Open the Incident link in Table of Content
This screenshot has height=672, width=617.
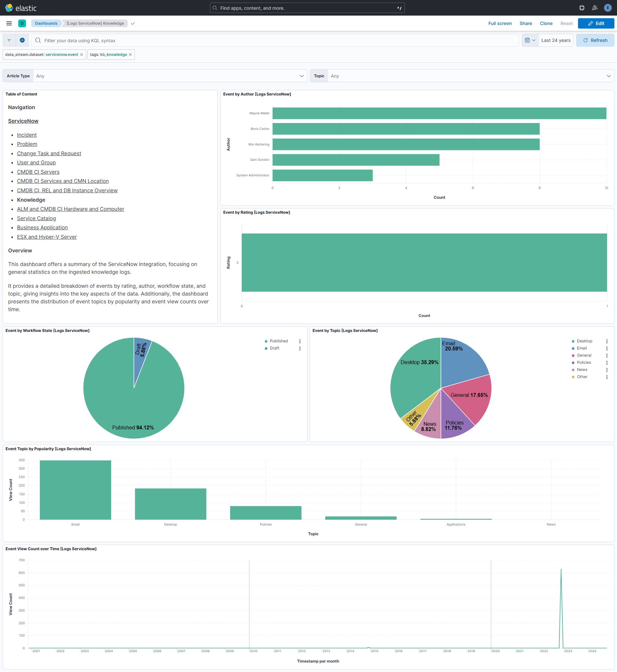click(x=27, y=135)
